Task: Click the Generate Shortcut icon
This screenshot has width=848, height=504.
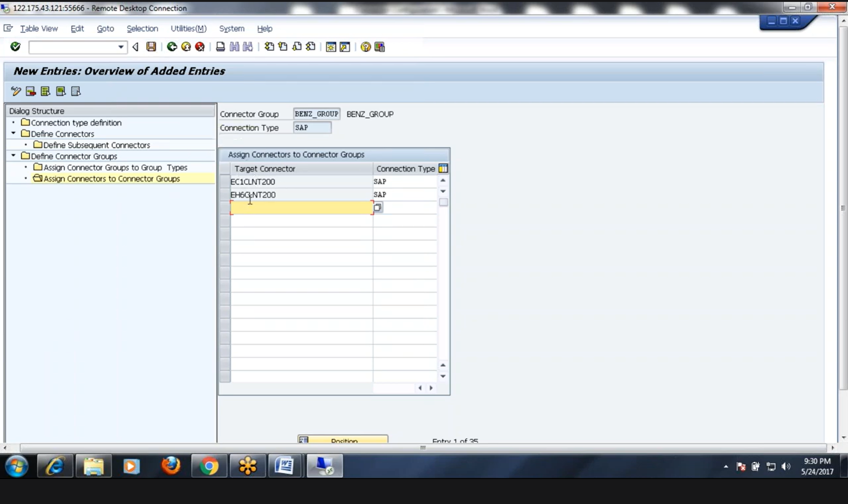Action: [x=345, y=47]
